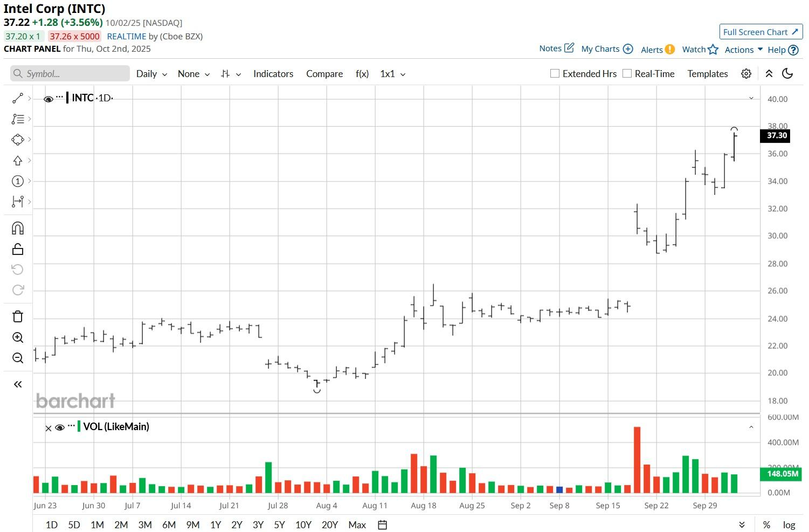Screen dimensions: 809x532
Task: Click the Watch star icon
Action: 713,50
